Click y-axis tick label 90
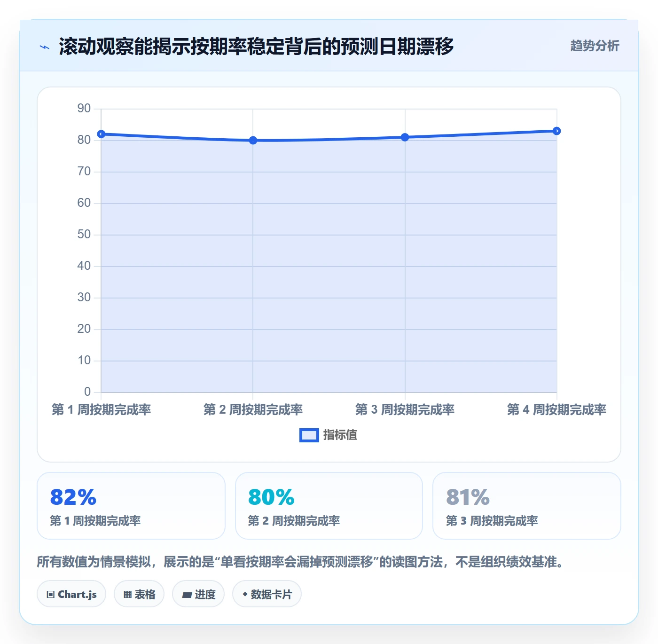 point(84,109)
